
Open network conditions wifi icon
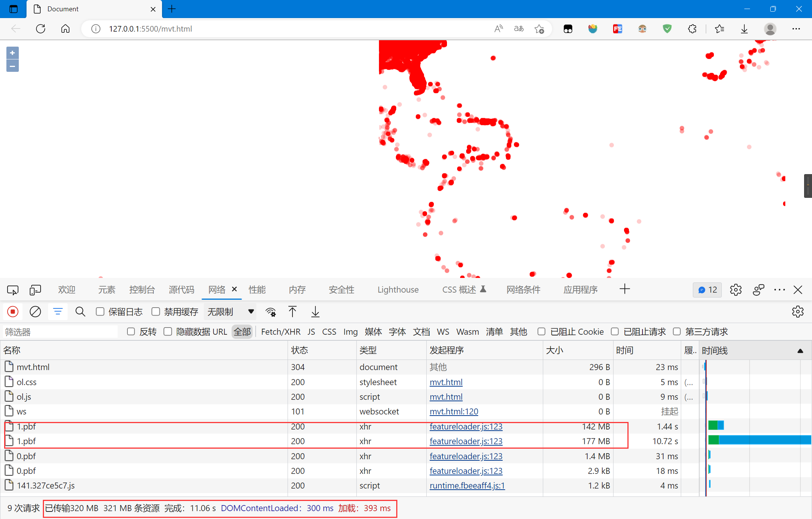[x=271, y=312]
